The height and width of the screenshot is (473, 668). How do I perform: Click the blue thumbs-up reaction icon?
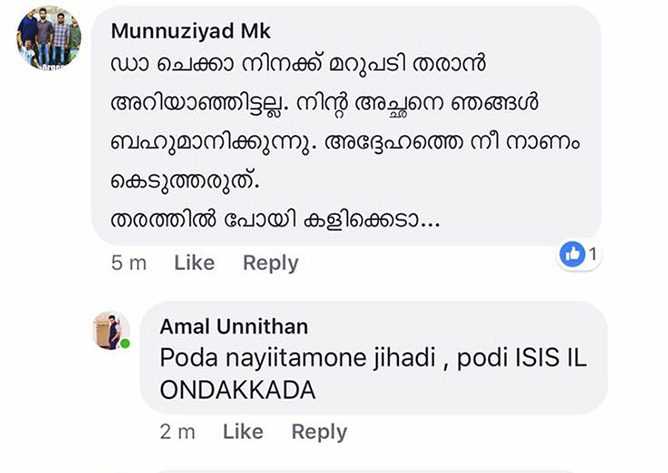pyautogui.click(x=573, y=255)
